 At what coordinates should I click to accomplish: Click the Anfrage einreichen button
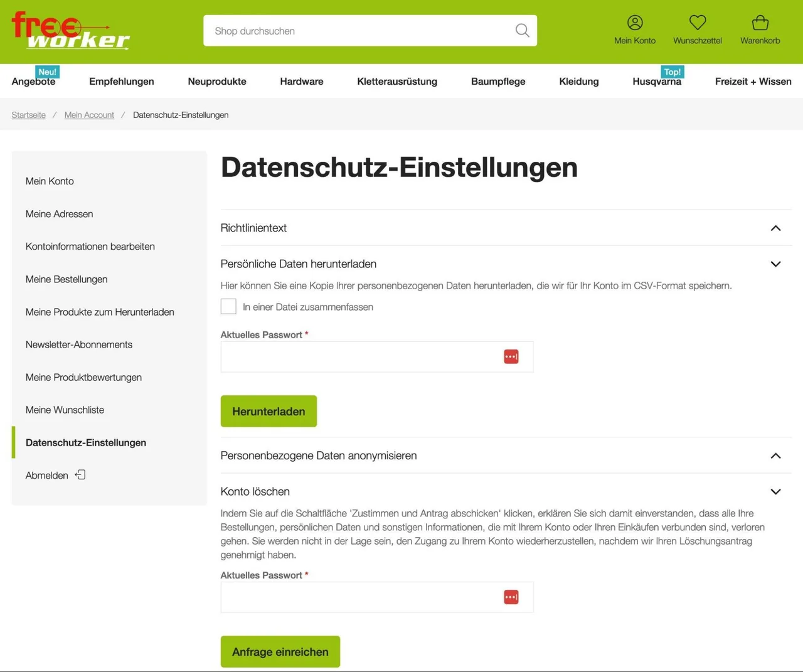[x=280, y=652]
